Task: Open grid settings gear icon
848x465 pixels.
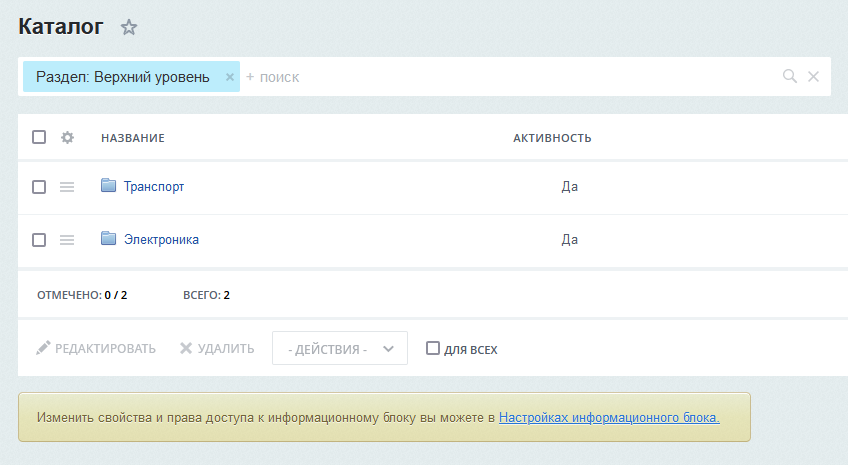Action: [67, 137]
